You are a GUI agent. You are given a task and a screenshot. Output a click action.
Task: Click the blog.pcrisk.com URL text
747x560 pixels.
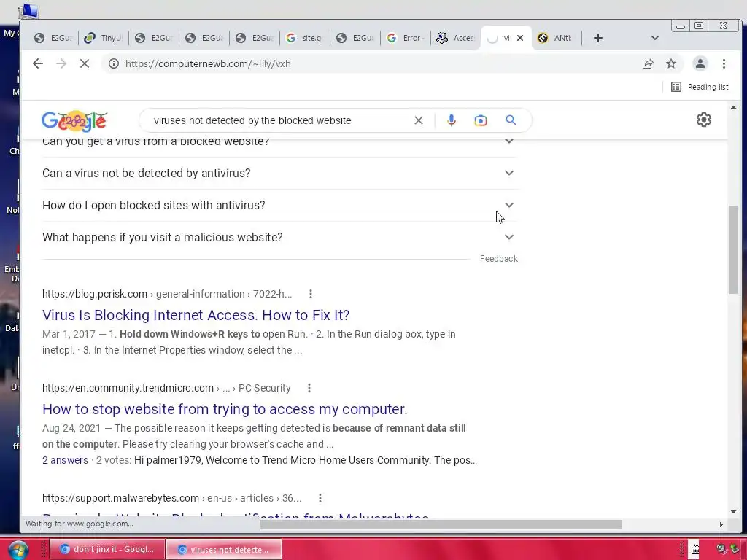click(95, 294)
